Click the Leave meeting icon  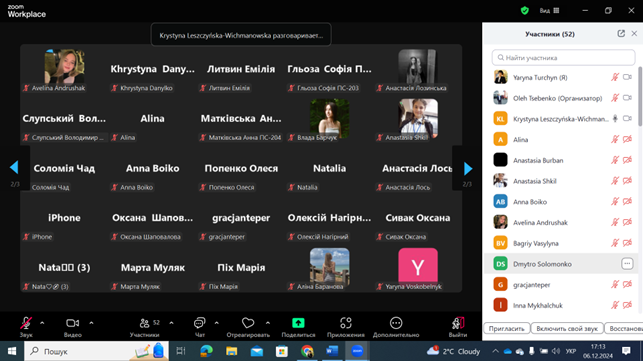(458, 323)
